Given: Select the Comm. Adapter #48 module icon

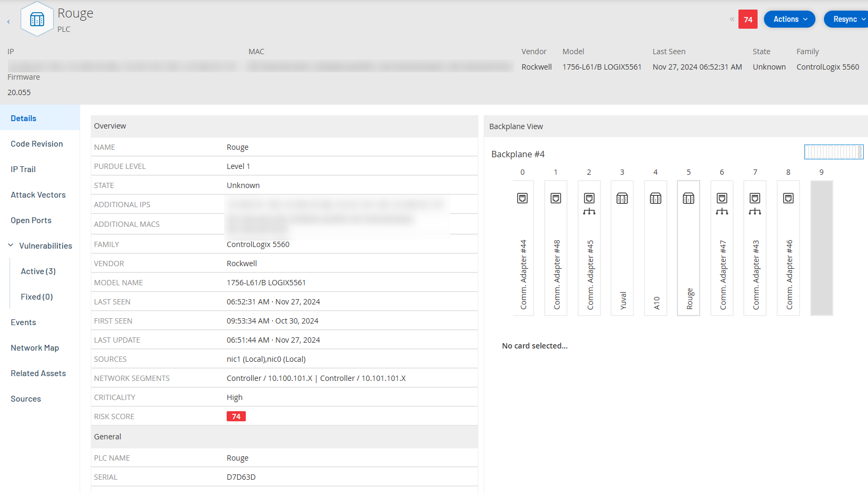Looking at the screenshot, I should tap(556, 198).
